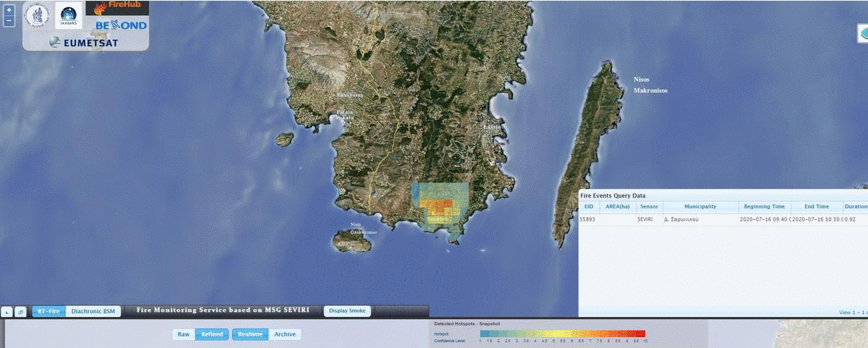868x348 pixels.
Task: Click the View 1 - 1 pager text
Action: pyautogui.click(x=853, y=313)
